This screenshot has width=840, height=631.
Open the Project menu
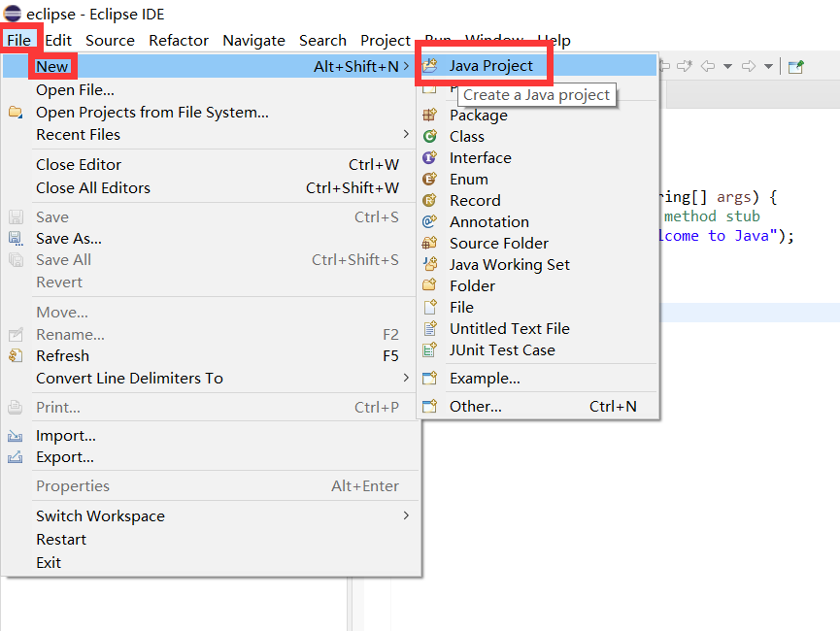386,40
